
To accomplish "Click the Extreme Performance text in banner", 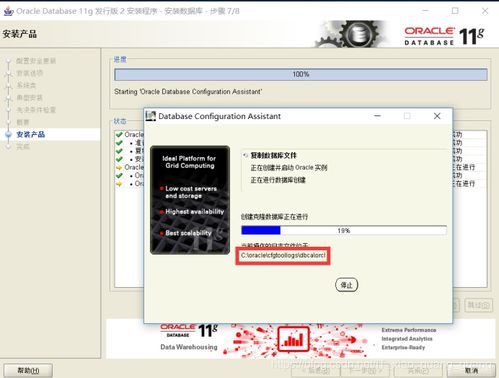I will click(409, 330).
